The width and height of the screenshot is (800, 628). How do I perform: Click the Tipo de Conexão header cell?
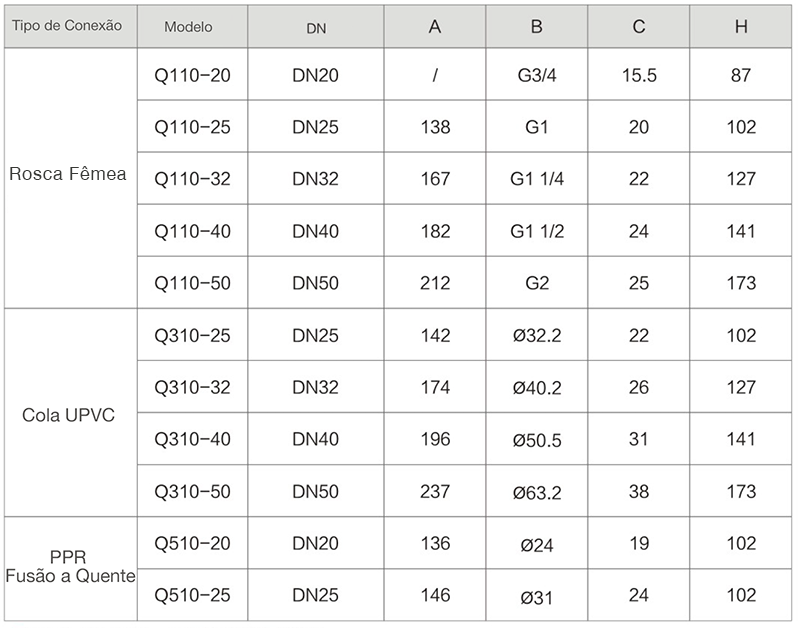pos(71,27)
